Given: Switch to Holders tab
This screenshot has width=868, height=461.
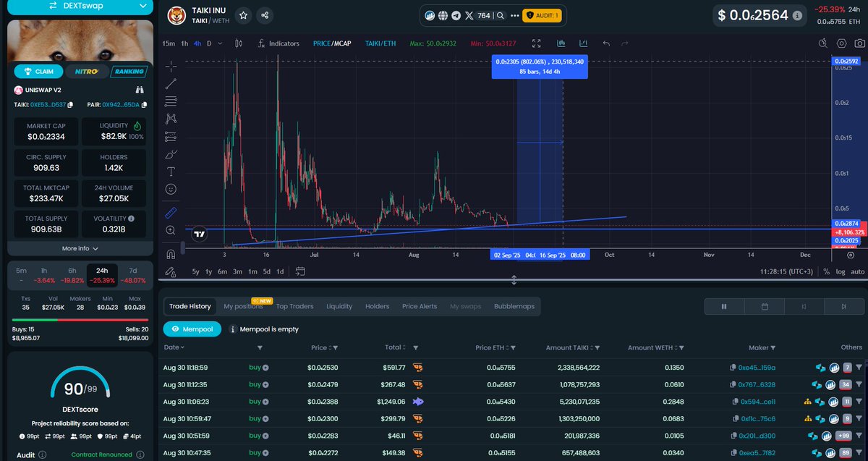Looking at the screenshot, I should coord(377,306).
